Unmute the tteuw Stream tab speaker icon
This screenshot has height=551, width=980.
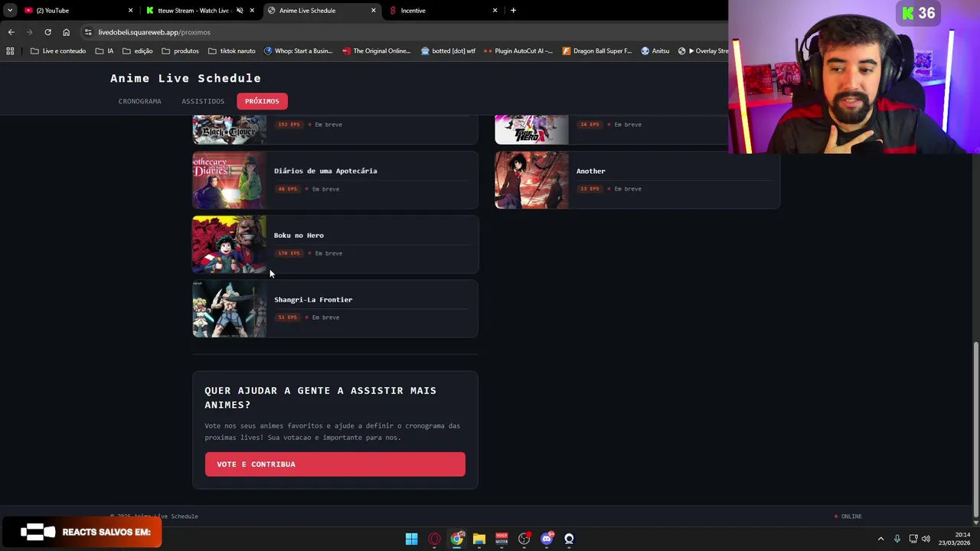pos(240,11)
